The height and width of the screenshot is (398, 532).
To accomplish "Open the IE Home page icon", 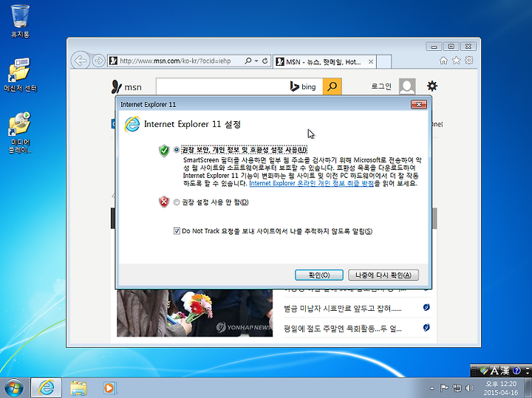I will click(443, 61).
